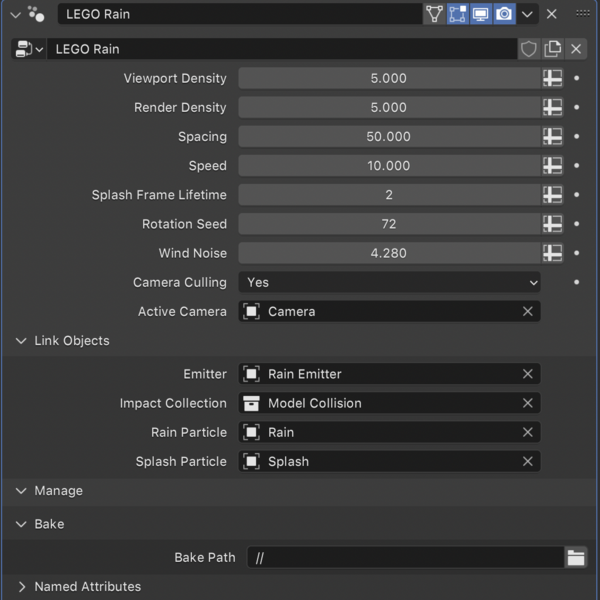600x600 pixels.
Task: Open the Camera Culling dropdown
Action: (389, 282)
